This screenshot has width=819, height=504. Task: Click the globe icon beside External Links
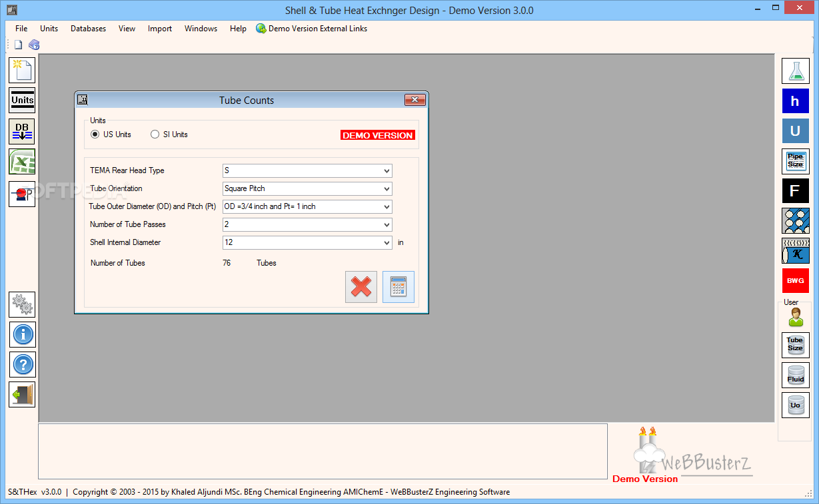tap(261, 29)
